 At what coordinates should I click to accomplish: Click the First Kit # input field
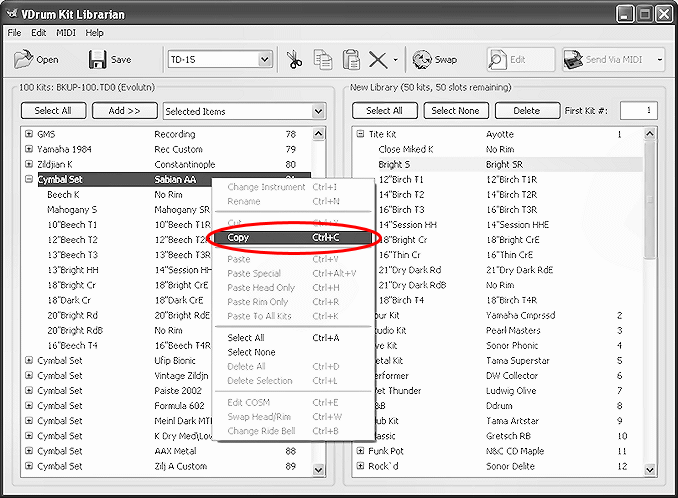(637, 111)
